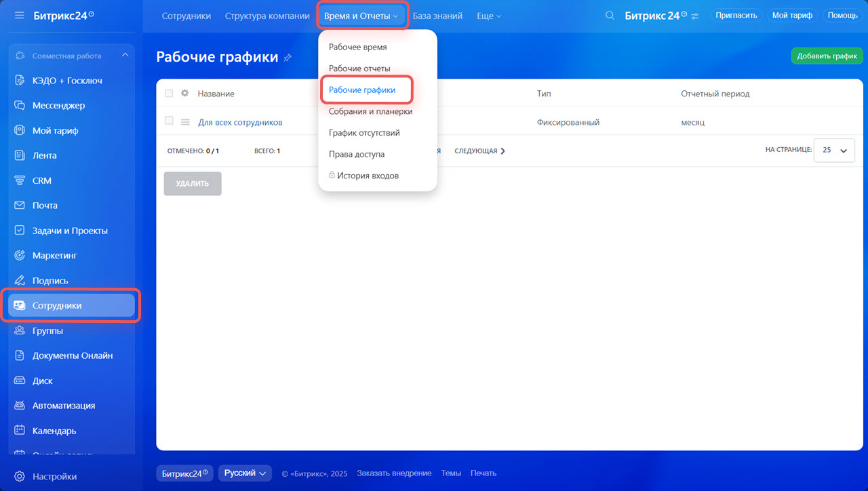Click the Битрикс24 footer button
This screenshot has width=868, height=491.
point(185,473)
